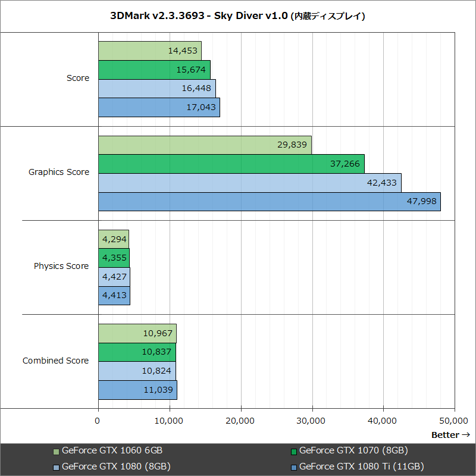Click the 'Physics Score' category label
This screenshot has height=476, width=476.
click(61, 266)
